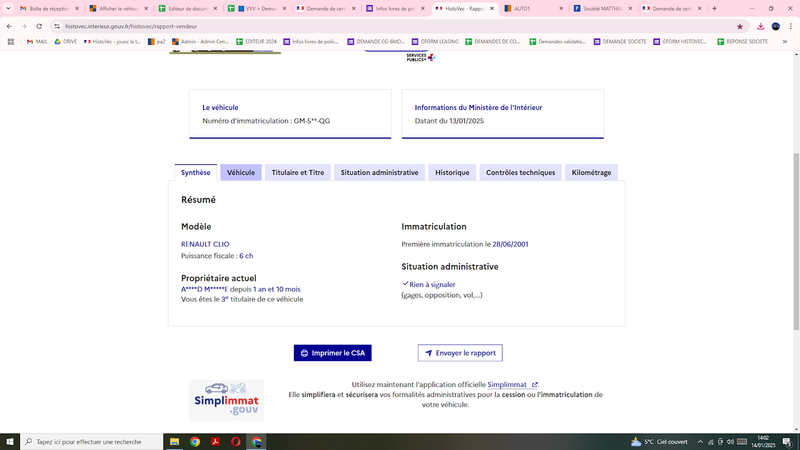Open Titulaire et Titre tab
This screenshot has width=800, height=450.
click(298, 172)
